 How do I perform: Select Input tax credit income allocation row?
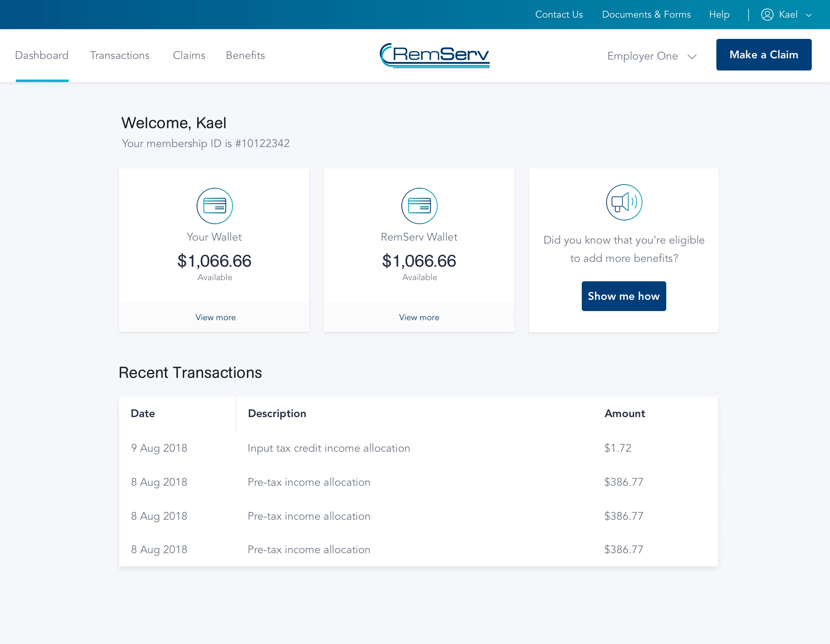coord(418,448)
